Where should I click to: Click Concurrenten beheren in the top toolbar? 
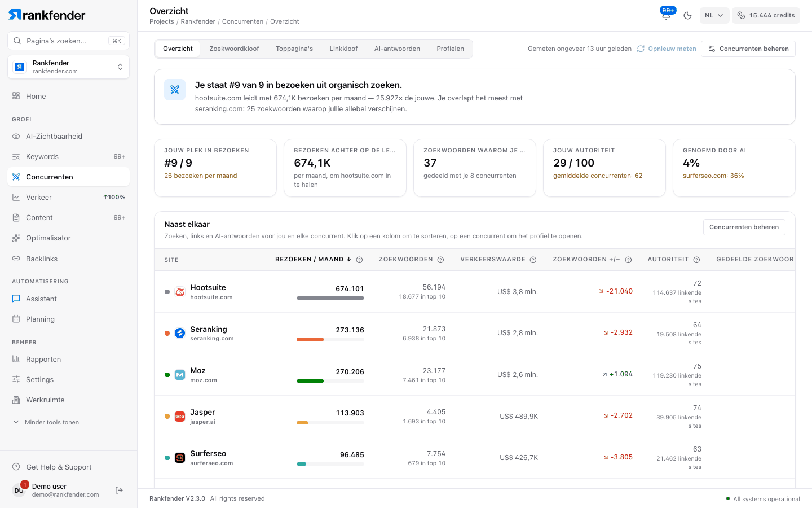pos(748,49)
